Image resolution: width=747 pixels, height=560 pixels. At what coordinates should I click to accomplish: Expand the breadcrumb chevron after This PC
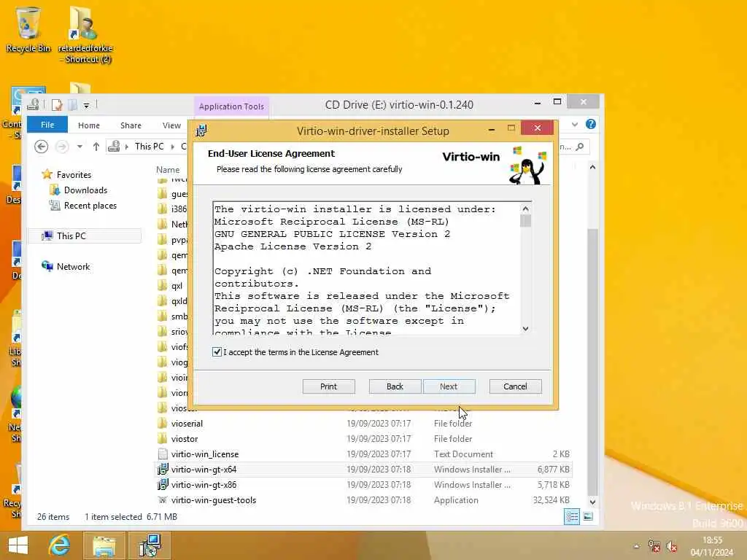[x=172, y=146]
